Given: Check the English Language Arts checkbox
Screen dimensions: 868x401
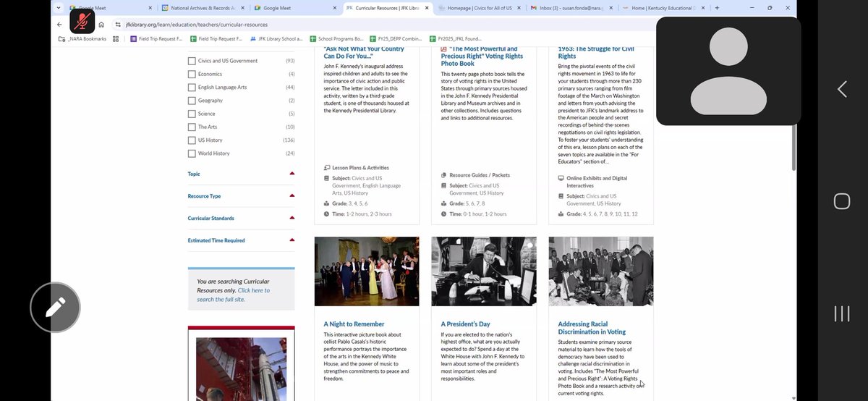Looking at the screenshot, I should (192, 87).
